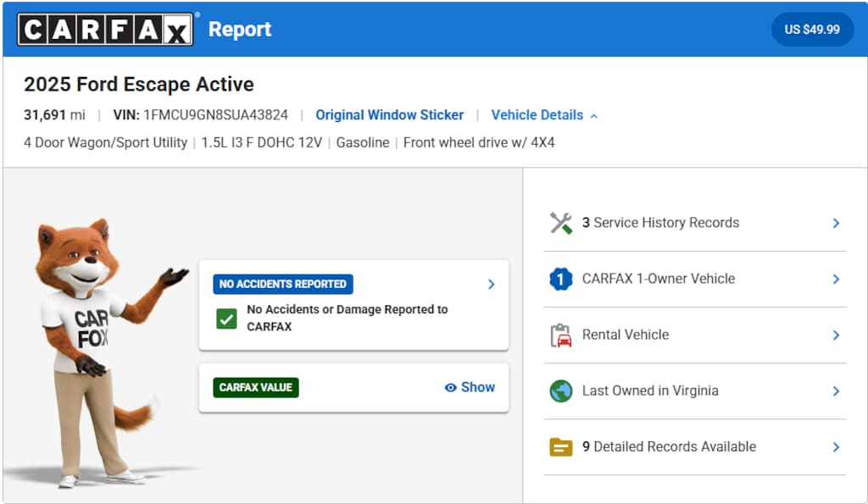Select CARFAX 1-Owner Vehicle text
The width and height of the screenshot is (868, 504).
658,279
